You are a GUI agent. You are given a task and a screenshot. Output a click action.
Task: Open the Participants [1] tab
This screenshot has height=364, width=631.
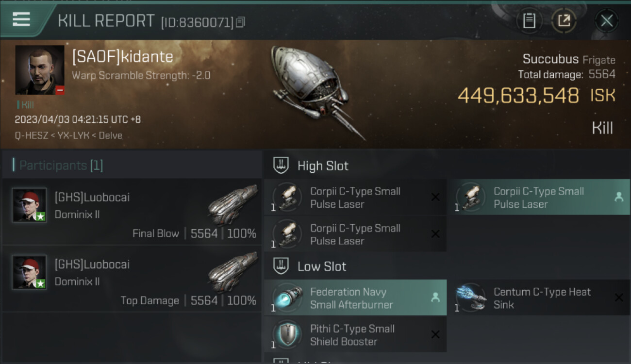pos(61,165)
